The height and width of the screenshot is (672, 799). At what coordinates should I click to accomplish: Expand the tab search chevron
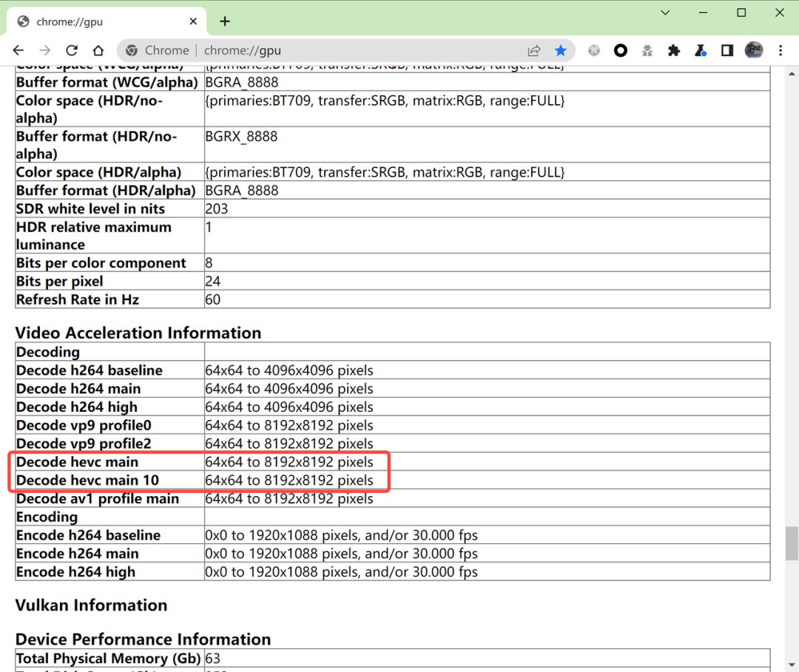coord(665,13)
